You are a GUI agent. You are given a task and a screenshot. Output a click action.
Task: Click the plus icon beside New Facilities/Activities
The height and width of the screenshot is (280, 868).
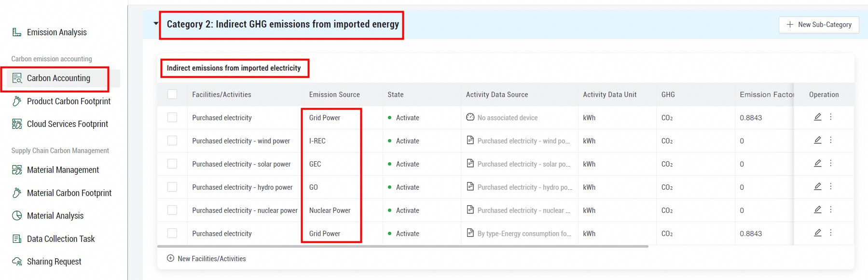[170, 258]
